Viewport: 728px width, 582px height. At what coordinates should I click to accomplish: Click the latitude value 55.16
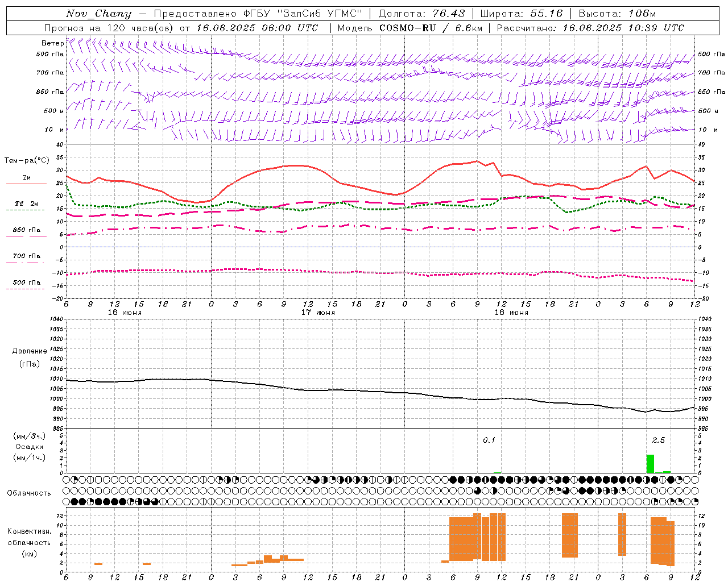tap(547, 14)
